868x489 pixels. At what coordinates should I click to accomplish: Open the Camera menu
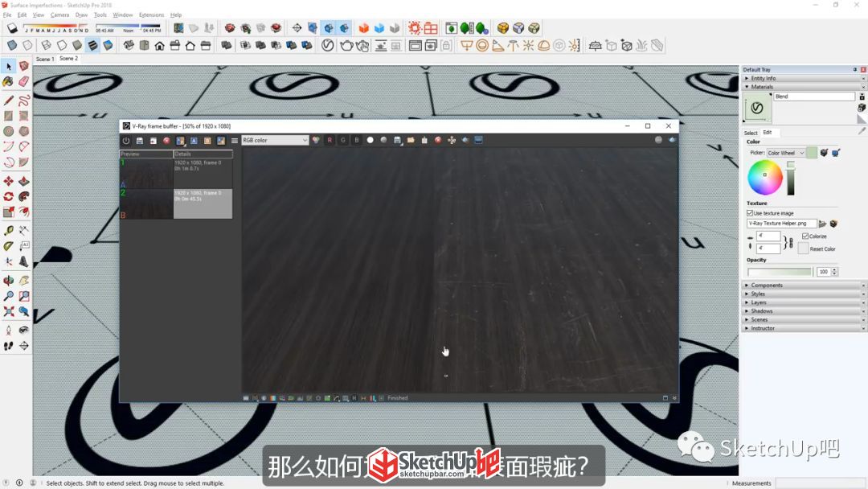(59, 15)
